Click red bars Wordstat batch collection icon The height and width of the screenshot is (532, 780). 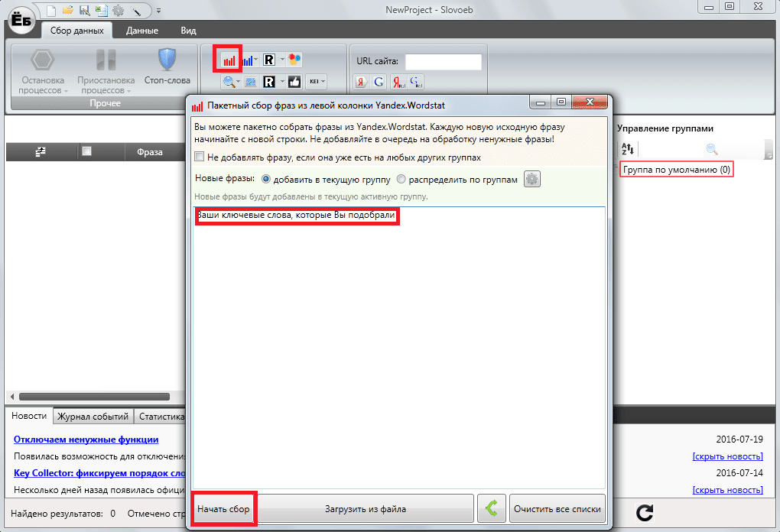point(229,60)
